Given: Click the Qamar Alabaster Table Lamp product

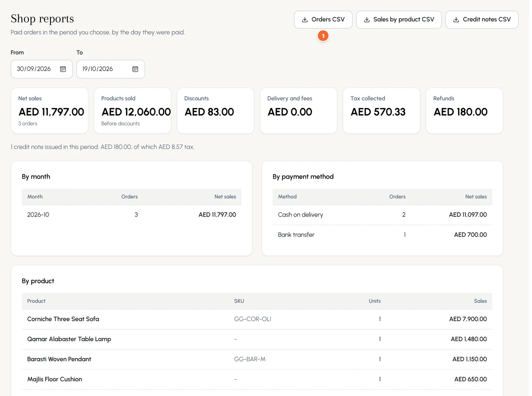Looking at the screenshot, I should 69,339.
